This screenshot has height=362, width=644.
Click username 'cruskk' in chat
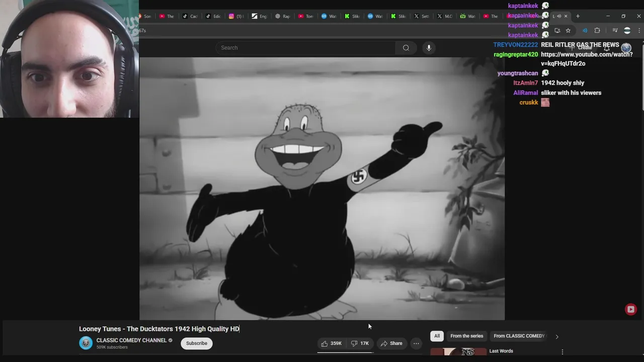[529, 103]
